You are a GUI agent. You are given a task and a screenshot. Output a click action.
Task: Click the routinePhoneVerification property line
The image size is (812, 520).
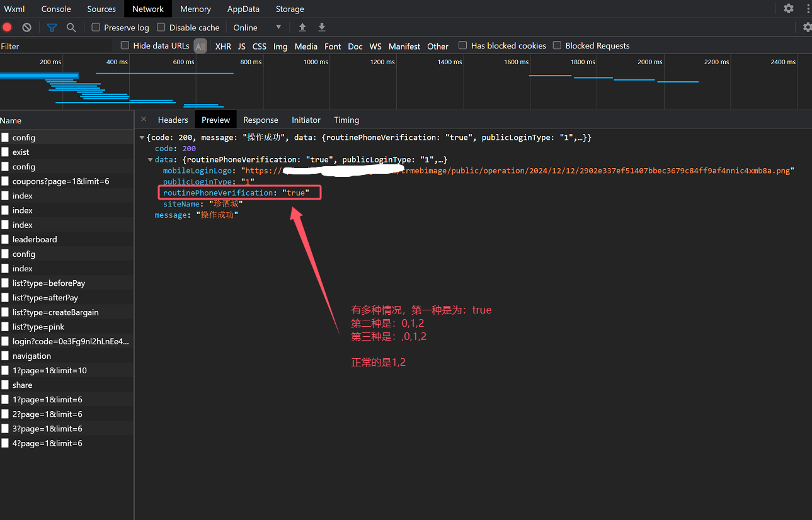(x=236, y=193)
